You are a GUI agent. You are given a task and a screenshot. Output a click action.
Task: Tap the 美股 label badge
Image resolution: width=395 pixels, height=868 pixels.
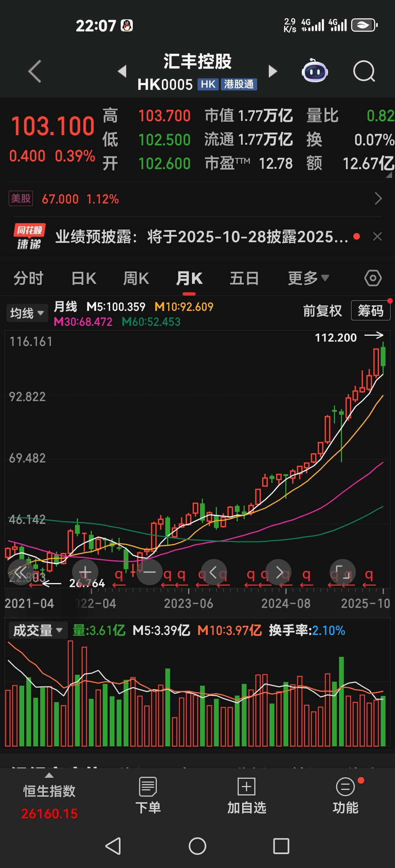[x=21, y=198]
